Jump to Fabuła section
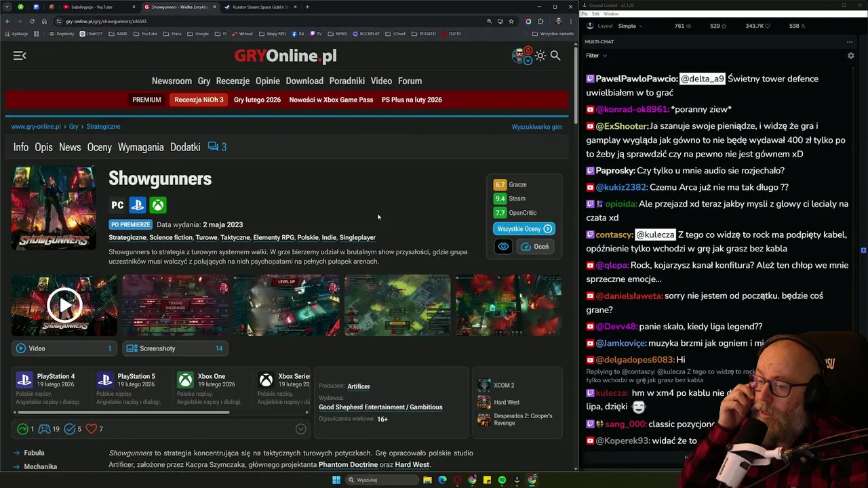Screen dimensions: 868x488 pos(34,453)
